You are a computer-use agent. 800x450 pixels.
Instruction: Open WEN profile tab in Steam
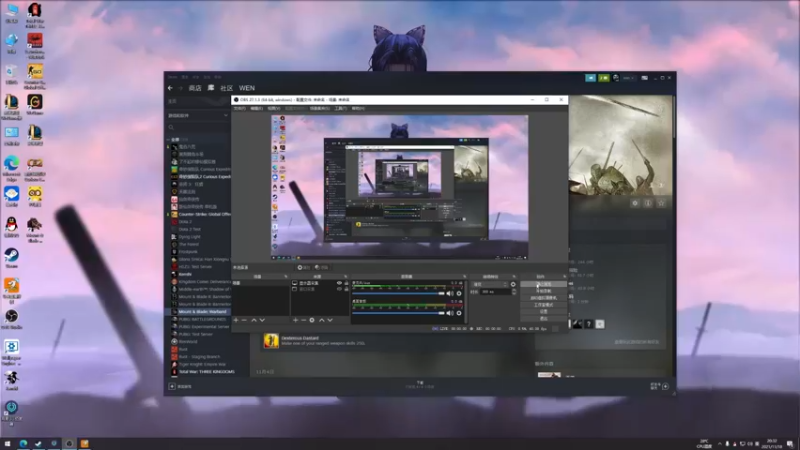[x=247, y=88]
